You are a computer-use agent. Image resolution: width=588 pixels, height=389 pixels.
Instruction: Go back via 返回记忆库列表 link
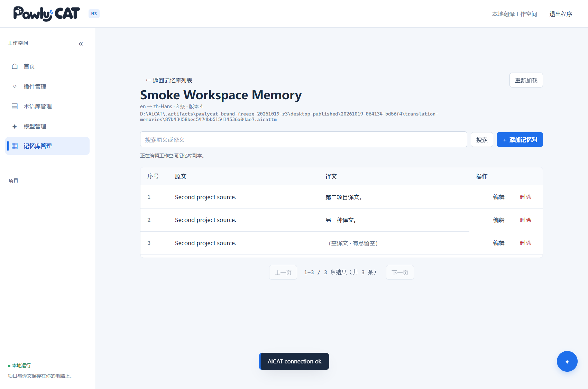pyautogui.click(x=169, y=80)
